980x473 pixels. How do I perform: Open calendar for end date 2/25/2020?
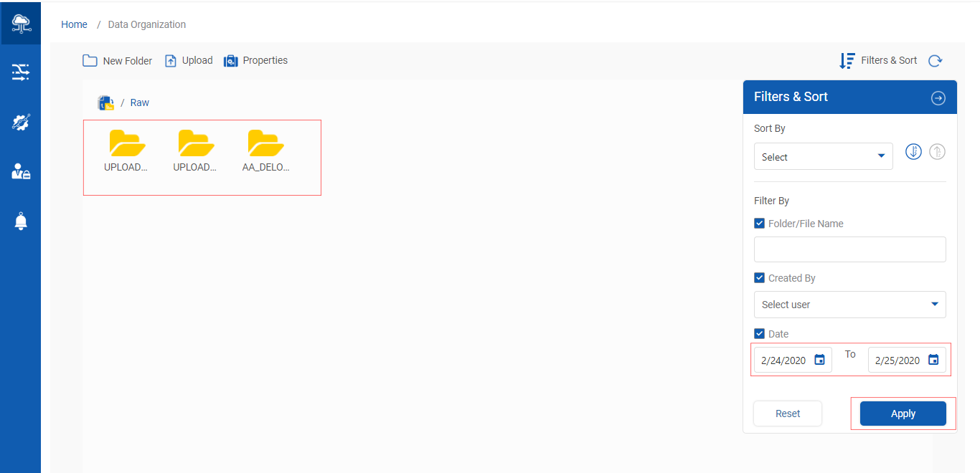[x=933, y=360]
